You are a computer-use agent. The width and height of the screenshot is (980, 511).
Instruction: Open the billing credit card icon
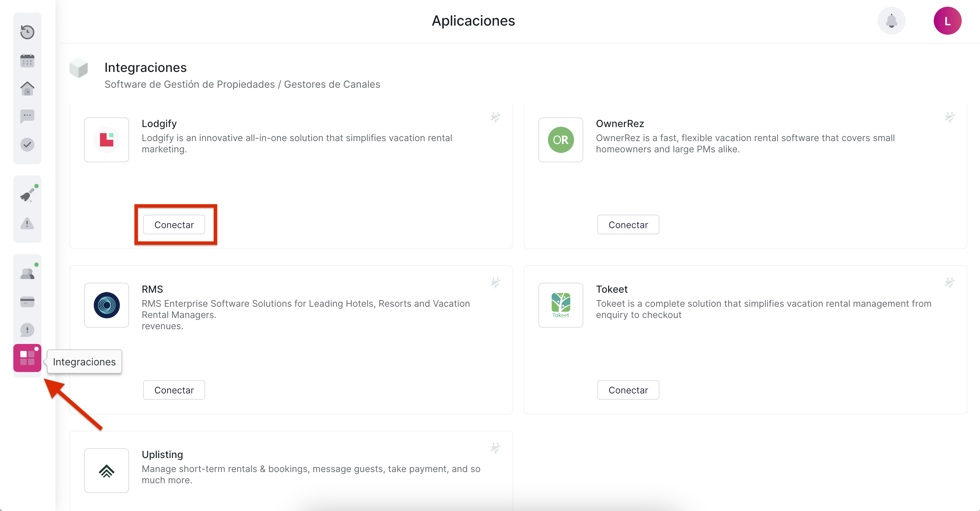tap(27, 301)
